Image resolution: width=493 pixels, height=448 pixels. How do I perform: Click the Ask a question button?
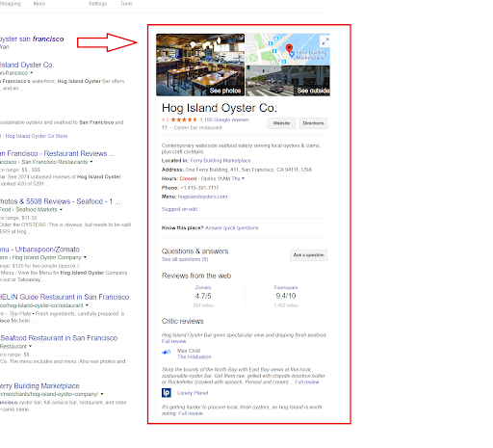tap(308, 255)
